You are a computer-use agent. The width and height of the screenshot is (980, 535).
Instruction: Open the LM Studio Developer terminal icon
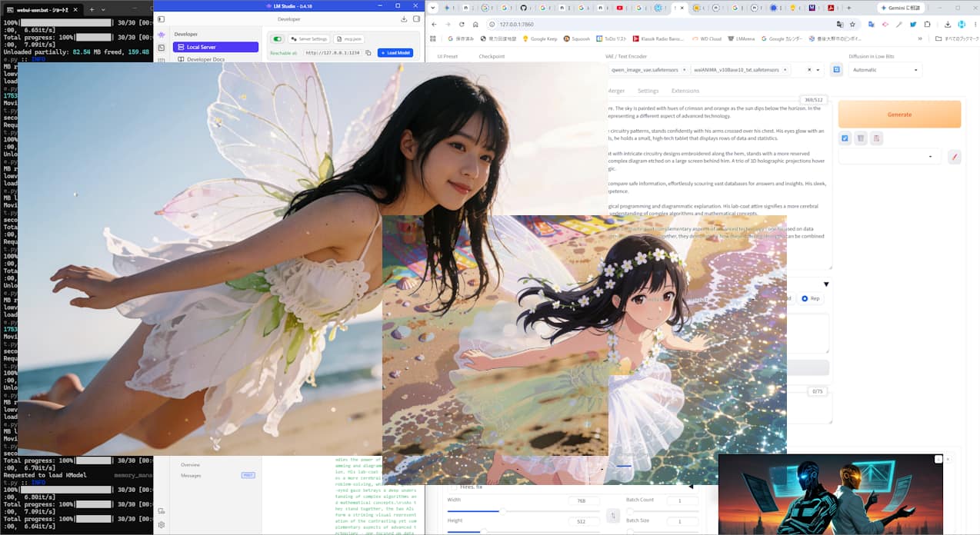pyautogui.click(x=162, y=48)
